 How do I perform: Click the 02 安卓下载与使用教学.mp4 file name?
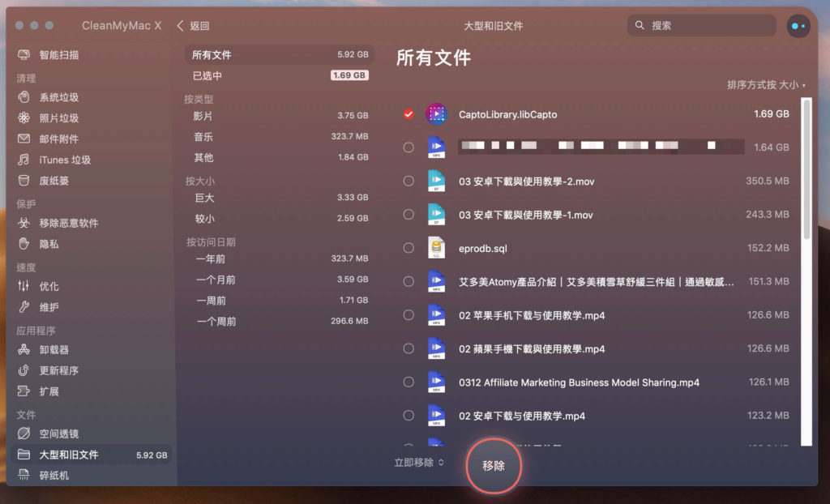click(x=522, y=416)
